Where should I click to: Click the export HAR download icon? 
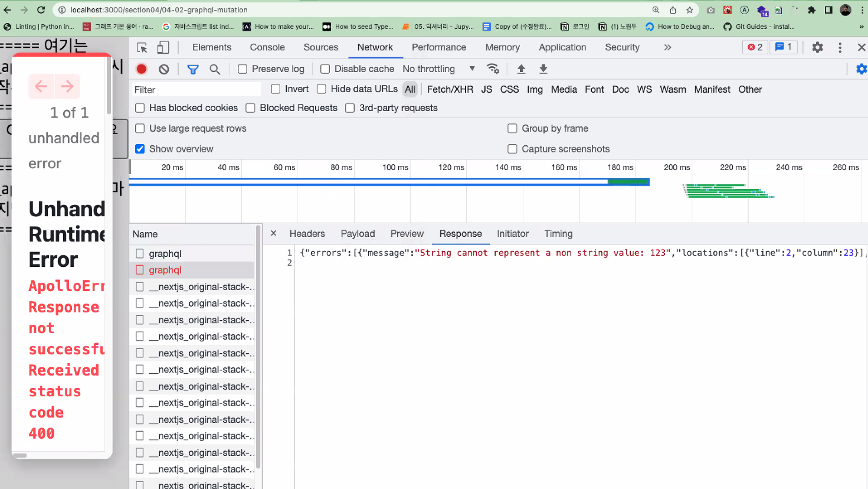(543, 69)
